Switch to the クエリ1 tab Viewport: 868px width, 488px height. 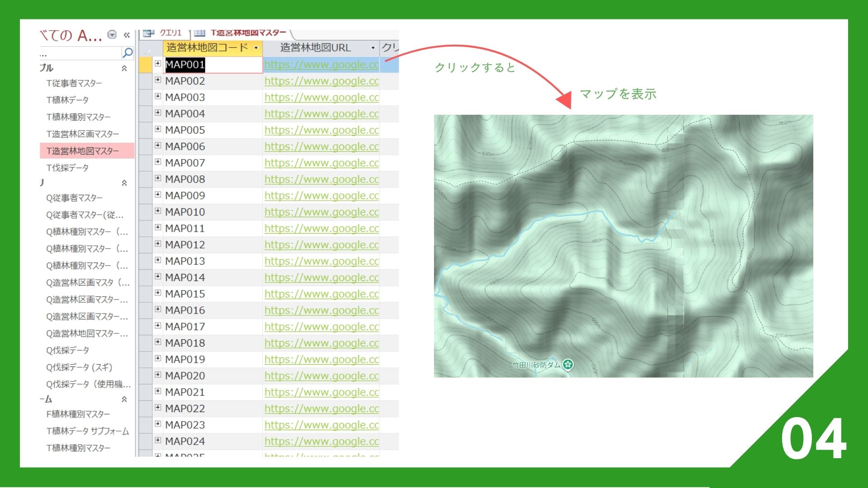(170, 33)
